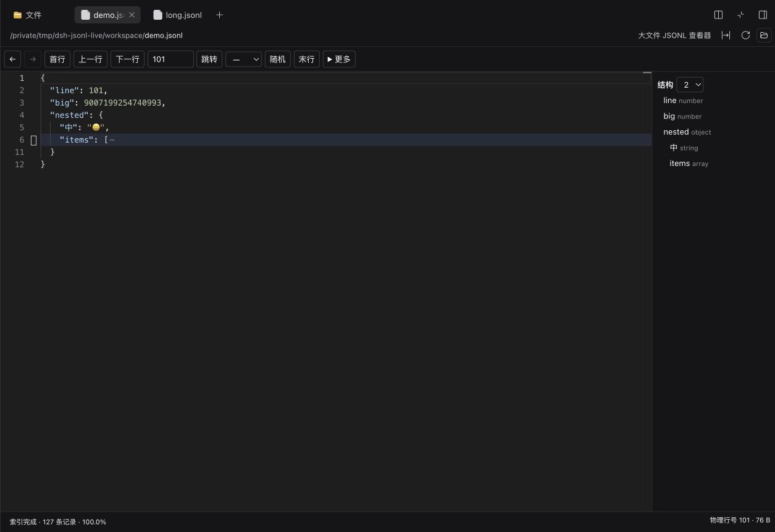Viewport: 775px width, 532px height.
Task: Click the 随机 random button
Action: pos(277,59)
